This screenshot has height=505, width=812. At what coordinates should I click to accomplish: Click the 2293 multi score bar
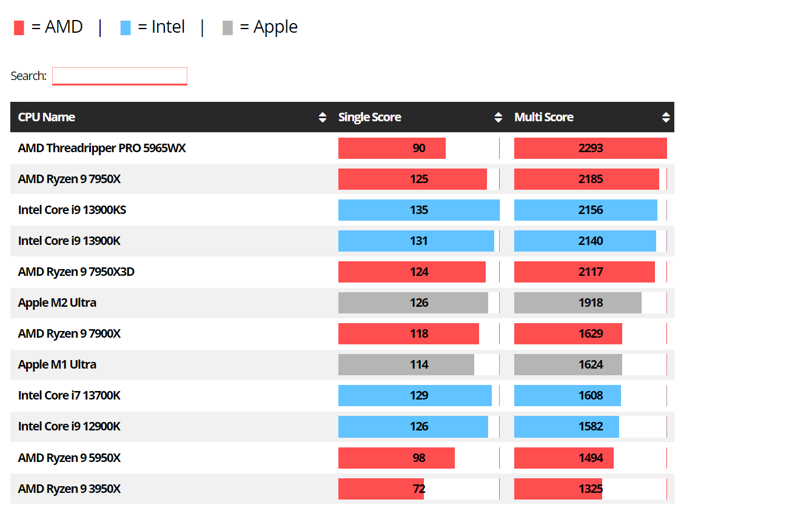point(590,149)
